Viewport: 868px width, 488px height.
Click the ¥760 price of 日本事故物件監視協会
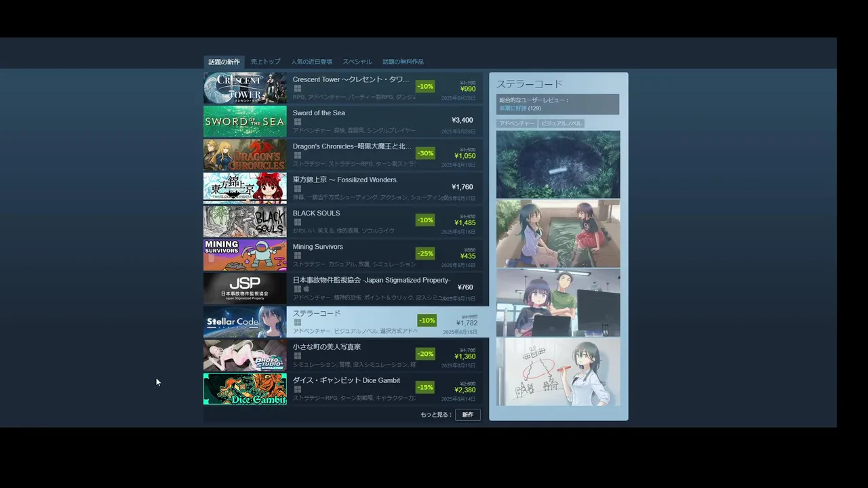click(x=465, y=287)
